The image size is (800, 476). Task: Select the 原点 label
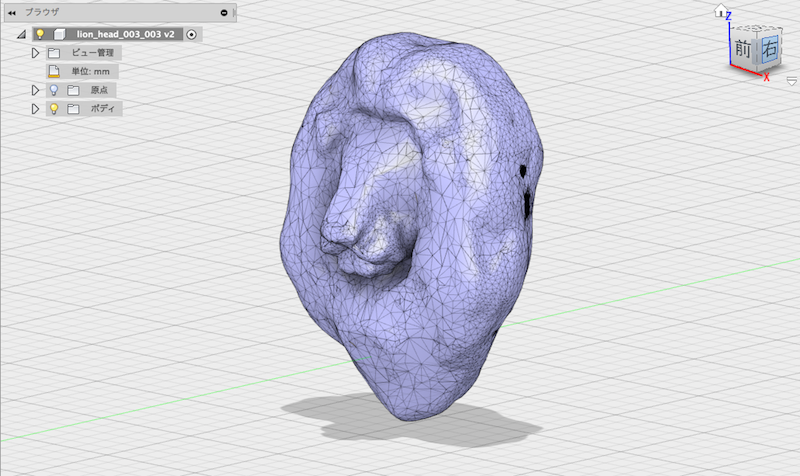coord(99,90)
